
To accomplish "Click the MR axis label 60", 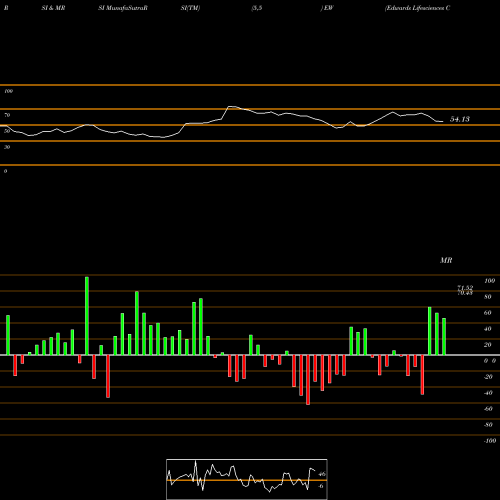I will [x=488, y=313].
